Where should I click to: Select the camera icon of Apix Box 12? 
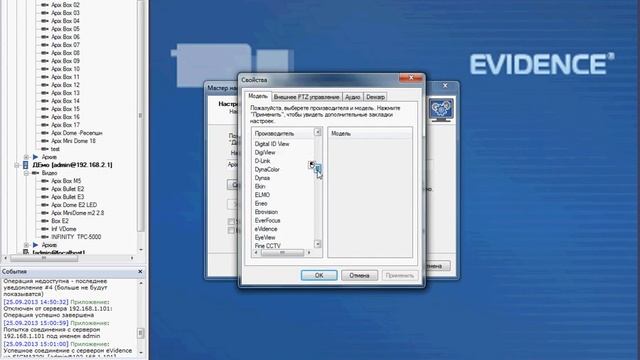point(44,85)
